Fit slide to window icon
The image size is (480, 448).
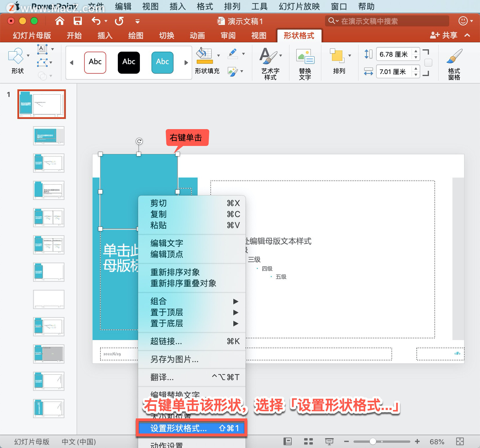[460, 441]
